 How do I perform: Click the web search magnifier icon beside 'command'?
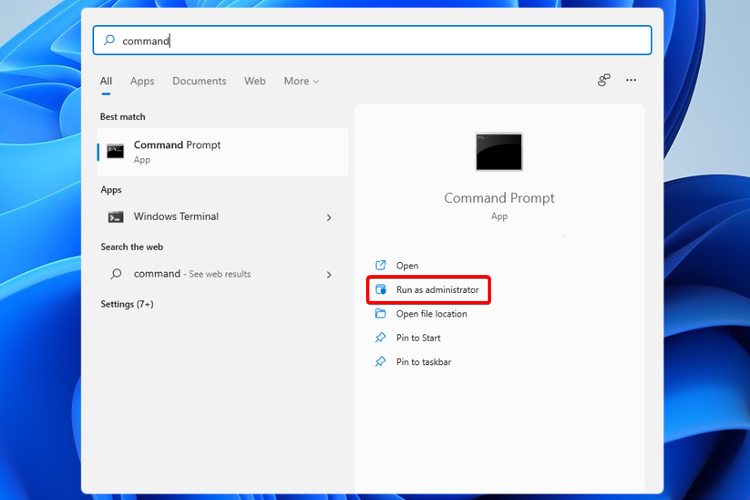pyautogui.click(x=116, y=274)
